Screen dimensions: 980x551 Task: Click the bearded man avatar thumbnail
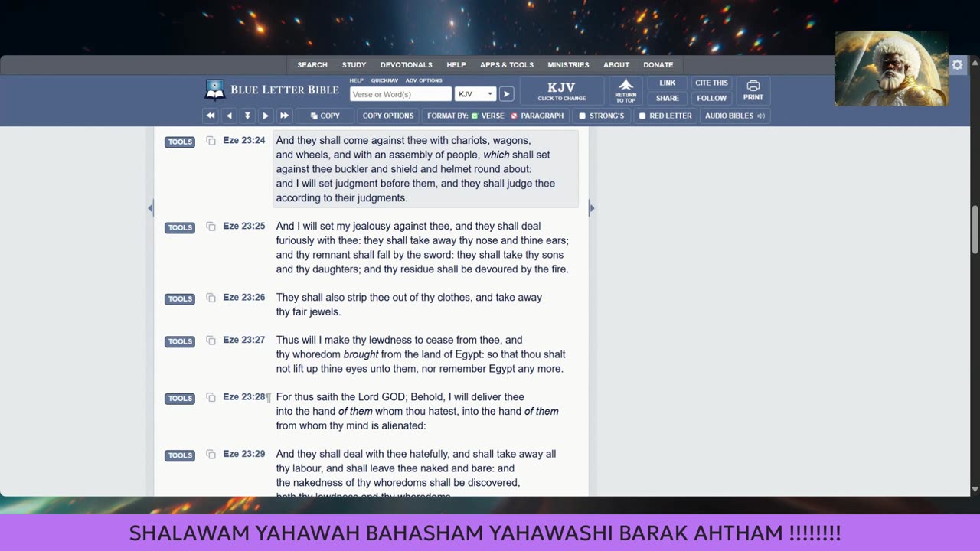click(891, 68)
